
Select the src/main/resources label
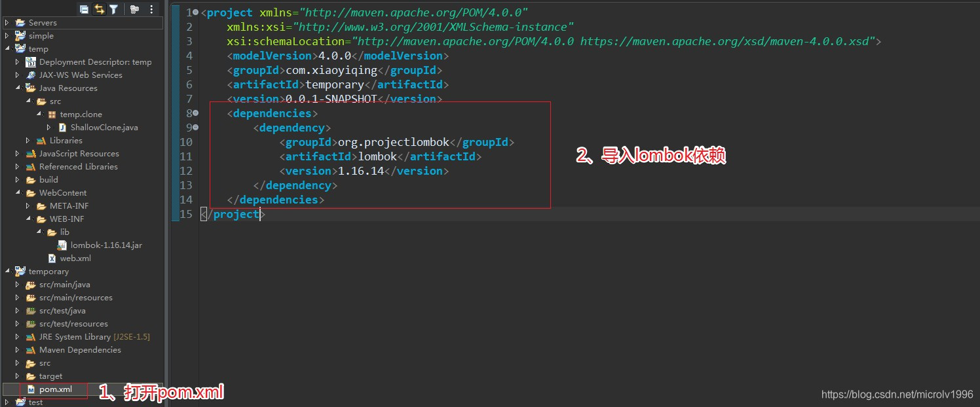pyautogui.click(x=76, y=298)
